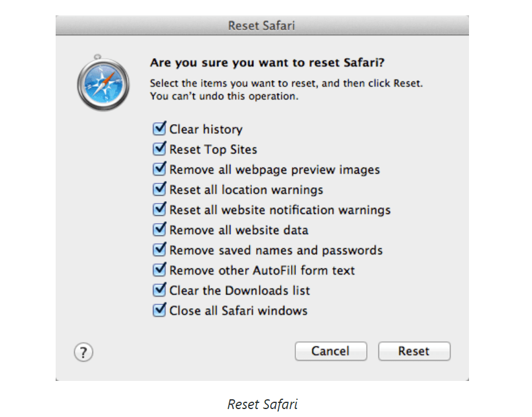The image size is (532, 417).
Task: Toggle Close all Safari windows checkbox
Action: pos(159,310)
